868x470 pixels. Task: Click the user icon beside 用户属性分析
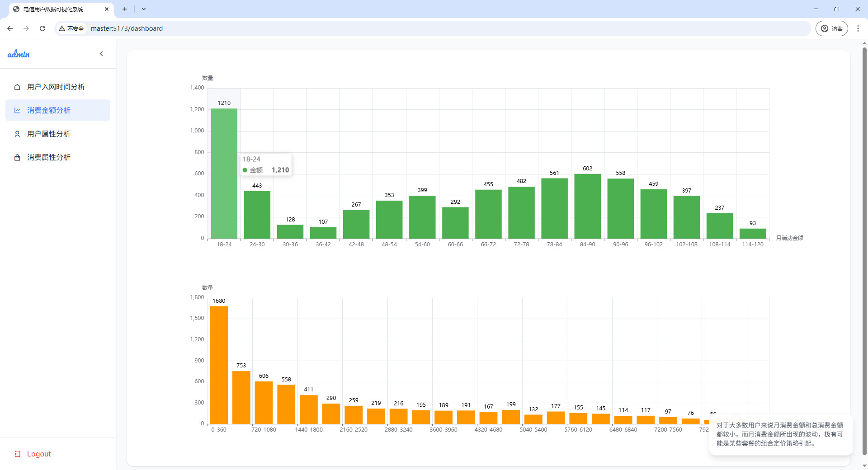[x=17, y=134]
